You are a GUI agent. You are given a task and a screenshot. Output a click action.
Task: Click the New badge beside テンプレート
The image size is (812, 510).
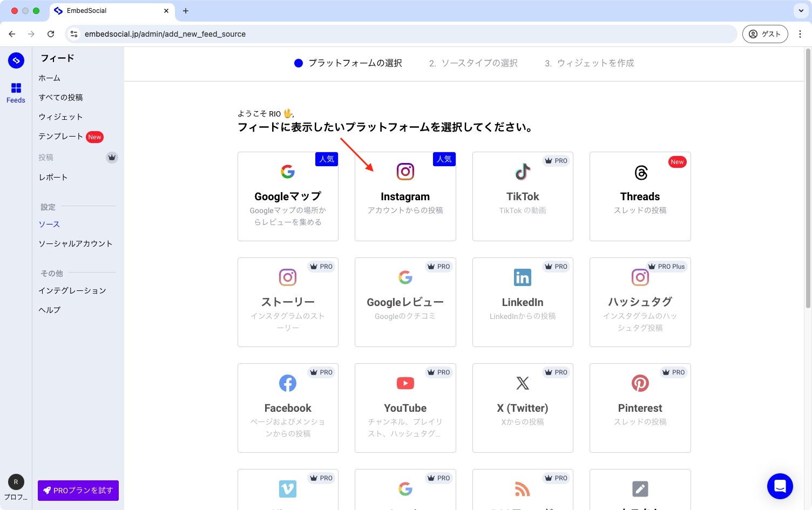click(94, 137)
